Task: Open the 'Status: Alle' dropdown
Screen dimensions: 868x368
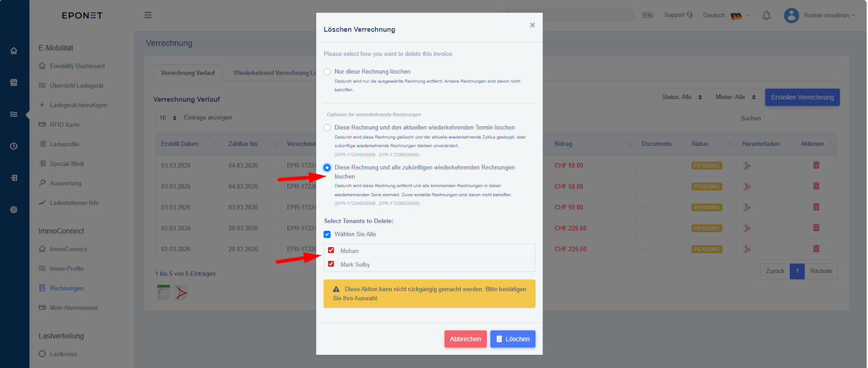Action: pyautogui.click(x=682, y=97)
